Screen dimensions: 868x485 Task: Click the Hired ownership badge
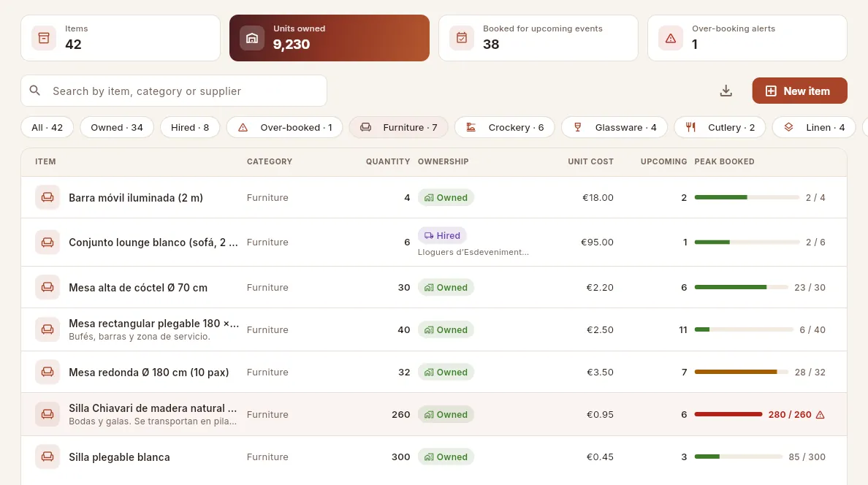[442, 235]
